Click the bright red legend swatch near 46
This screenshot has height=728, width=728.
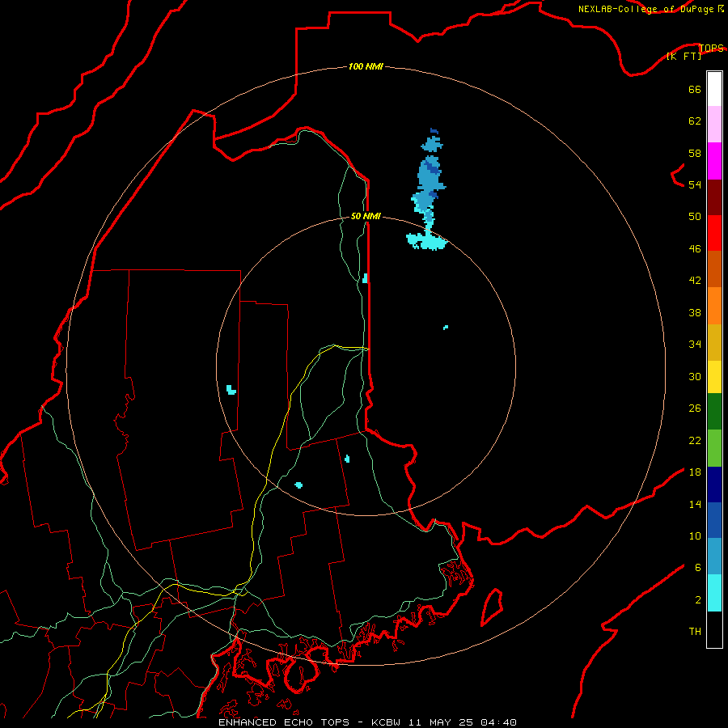coord(714,233)
